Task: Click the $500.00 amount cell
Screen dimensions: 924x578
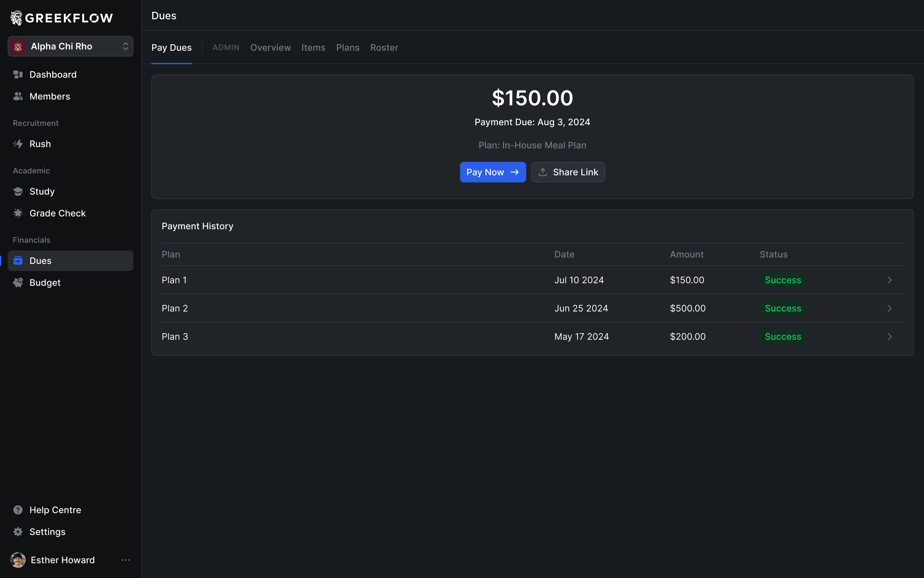Action: [688, 308]
